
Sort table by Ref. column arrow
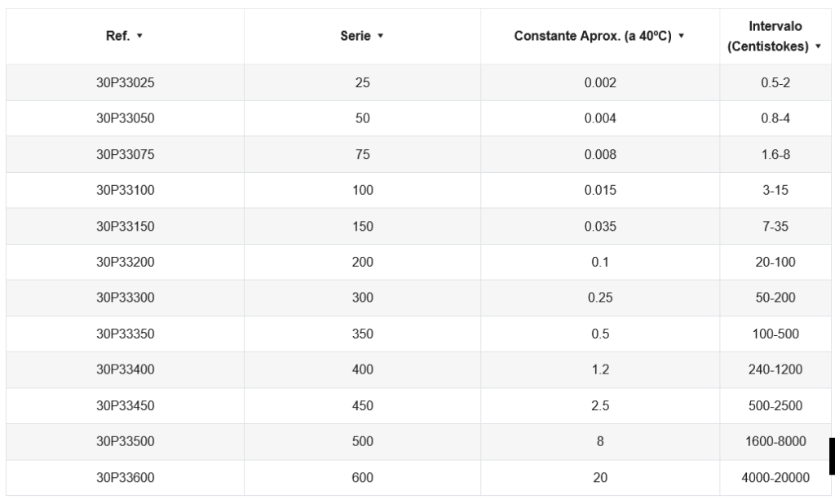tap(139, 36)
